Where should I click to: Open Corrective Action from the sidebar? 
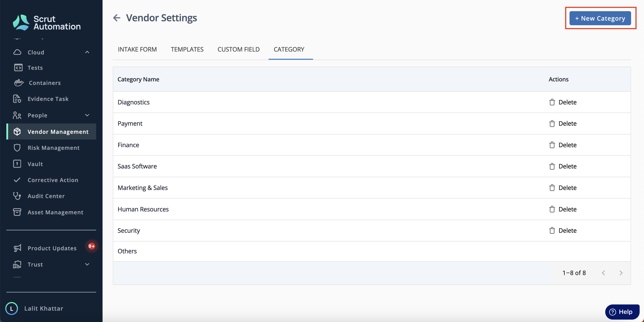tap(51, 180)
